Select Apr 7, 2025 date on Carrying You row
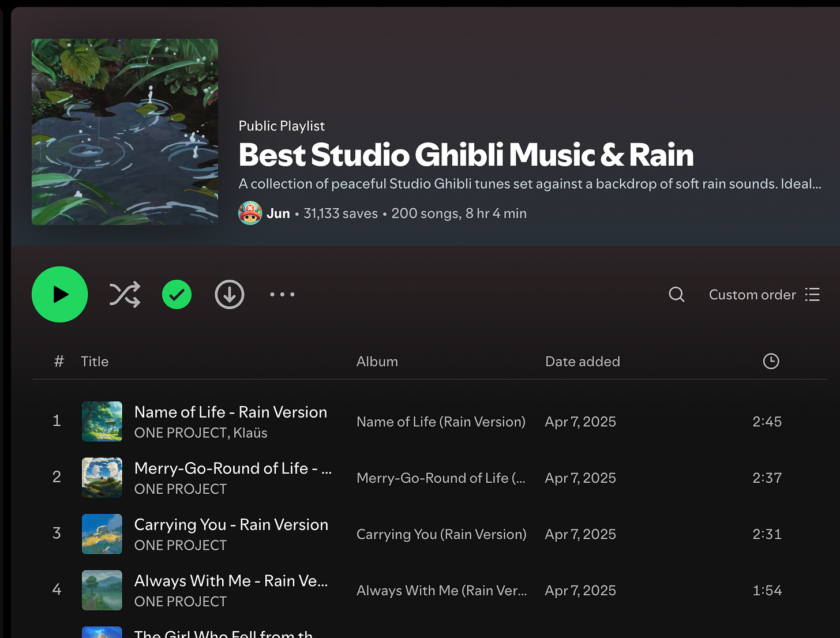Screen dimensions: 840x638 point(580,534)
